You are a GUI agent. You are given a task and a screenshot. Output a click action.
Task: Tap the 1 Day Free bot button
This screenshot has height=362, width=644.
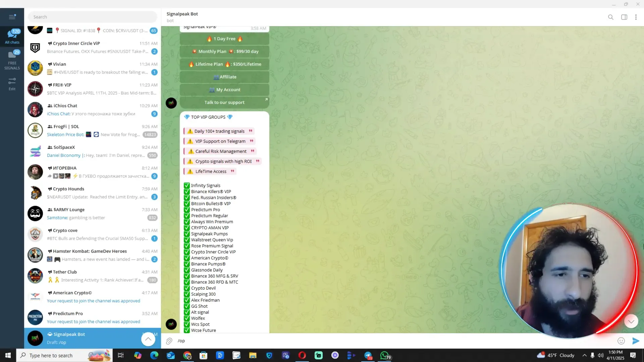click(224, 39)
